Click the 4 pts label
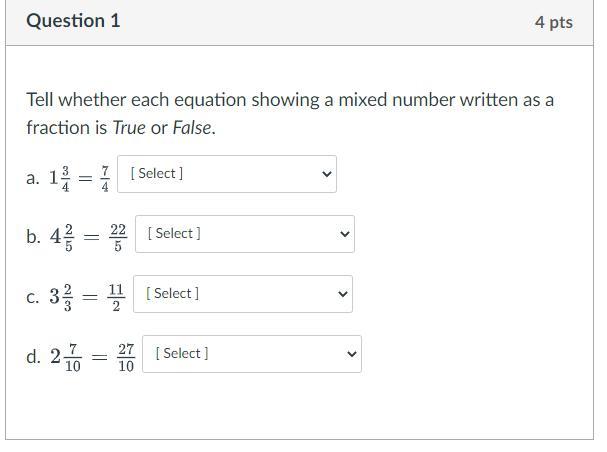The image size is (607, 452). (x=553, y=22)
